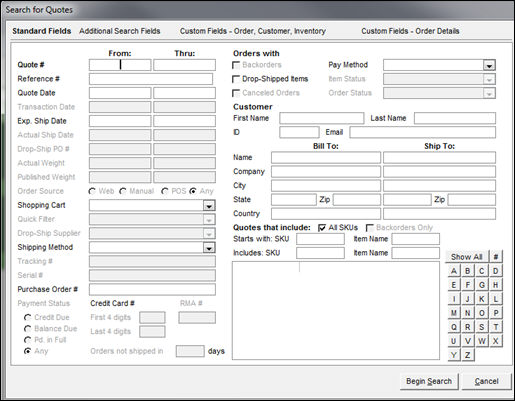The image size is (515, 401).
Task: Click the letter Z filter button
Action: click(x=468, y=355)
